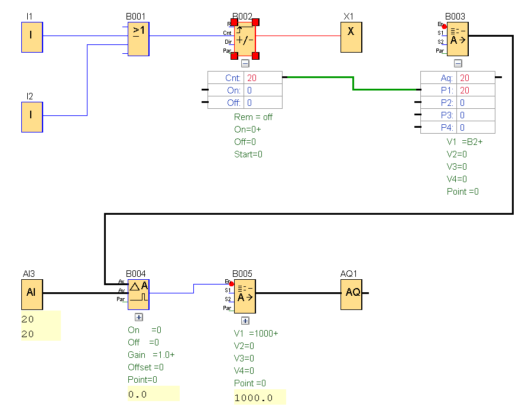Click the 'Start=0' parameter text
The width and height of the screenshot is (522, 420).
[x=248, y=154]
